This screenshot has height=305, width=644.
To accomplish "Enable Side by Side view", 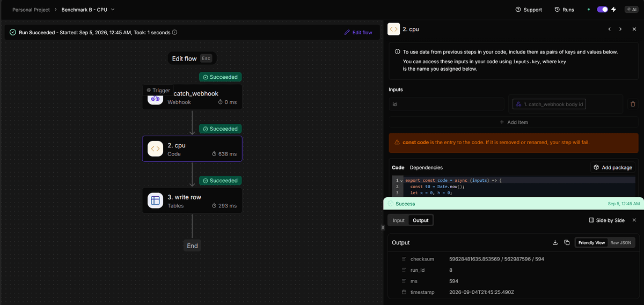I will pyautogui.click(x=606, y=220).
